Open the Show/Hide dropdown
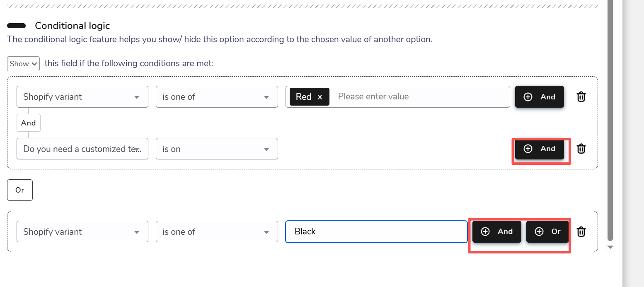The image size is (644, 287). click(23, 64)
